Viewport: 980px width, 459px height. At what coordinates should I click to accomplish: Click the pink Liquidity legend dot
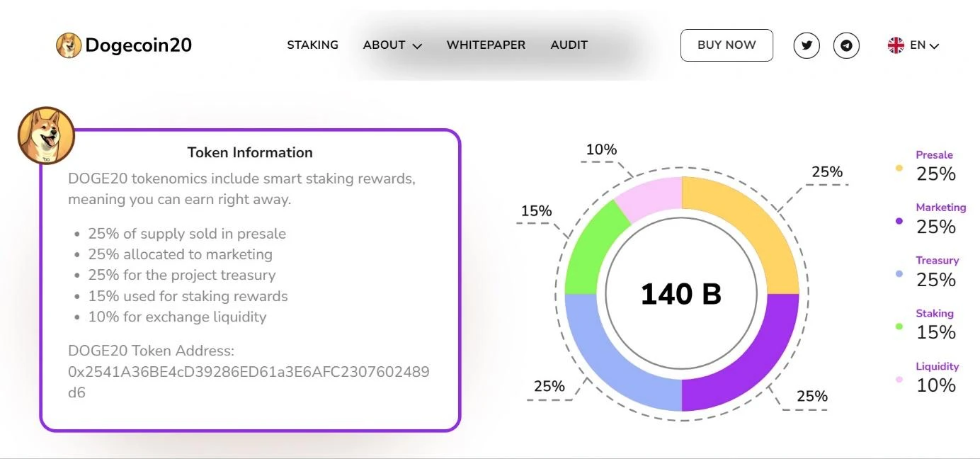coord(899,379)
